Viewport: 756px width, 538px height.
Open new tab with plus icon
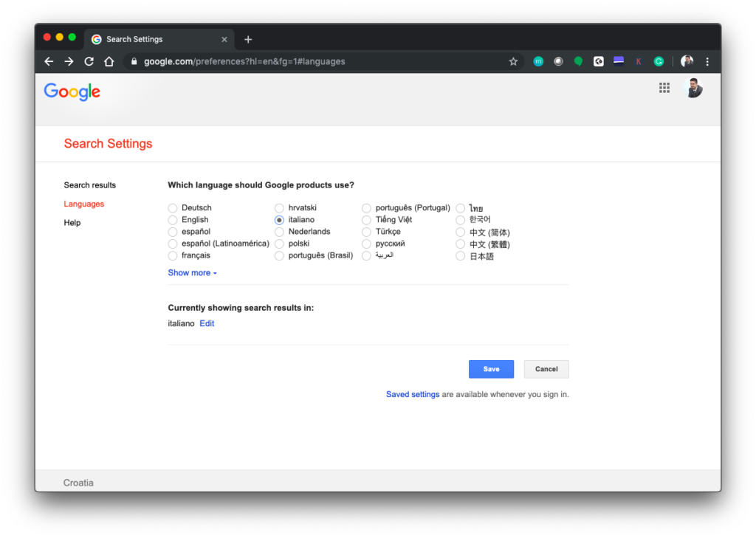(248, 39)
